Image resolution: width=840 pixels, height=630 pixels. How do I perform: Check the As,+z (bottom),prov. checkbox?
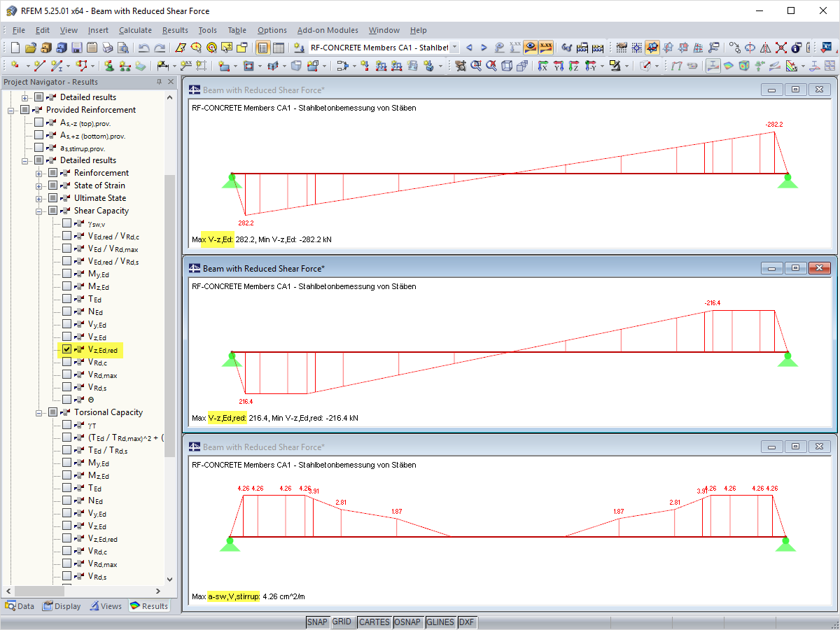(x=38, y=135)
